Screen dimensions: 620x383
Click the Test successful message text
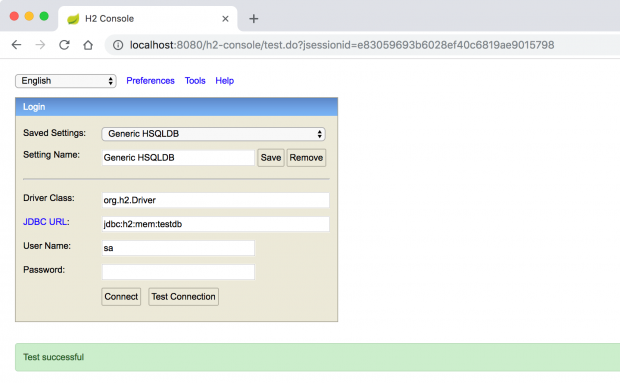click(53, 357)
